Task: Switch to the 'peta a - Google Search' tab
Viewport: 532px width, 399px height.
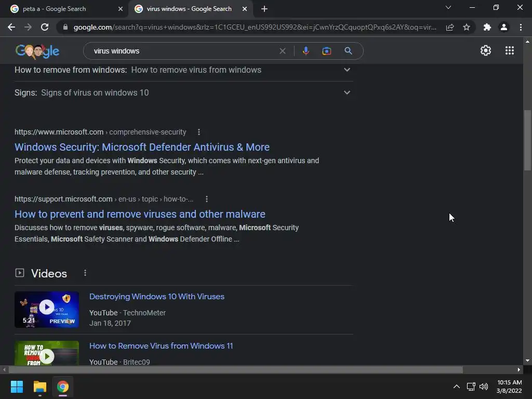Action: pos(63,9)
